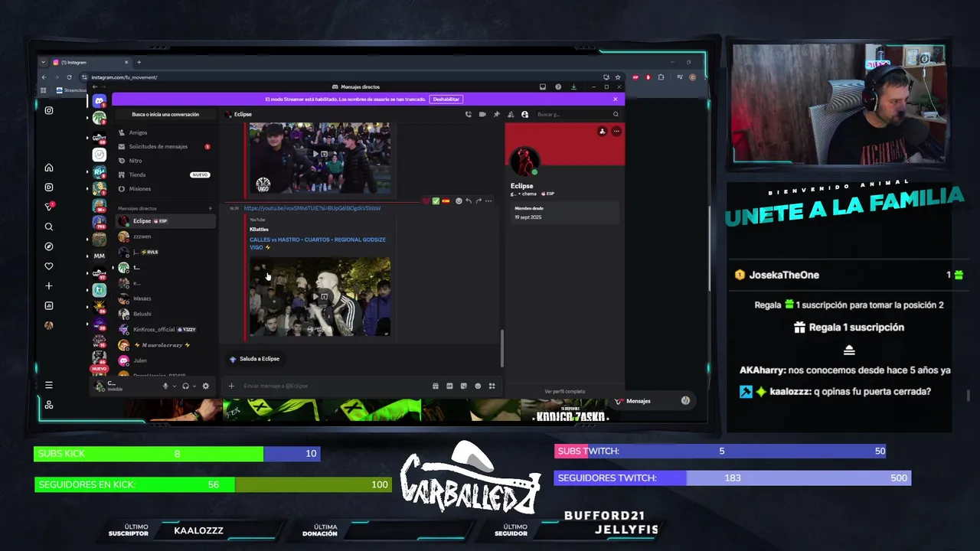Viewport: 980px width, 551px height.
Task: Open the zzzwen conversation
Action: tap(165, 236)
